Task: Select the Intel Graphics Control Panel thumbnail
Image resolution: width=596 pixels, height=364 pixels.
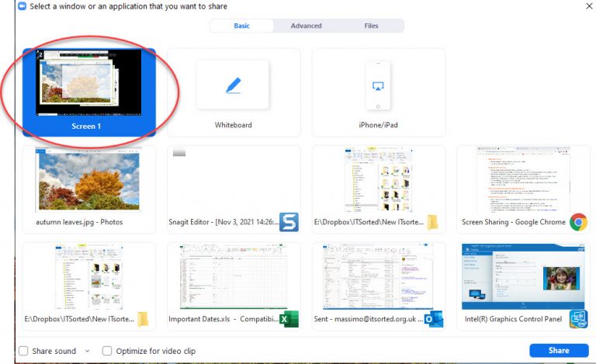Action: point(523,276)
